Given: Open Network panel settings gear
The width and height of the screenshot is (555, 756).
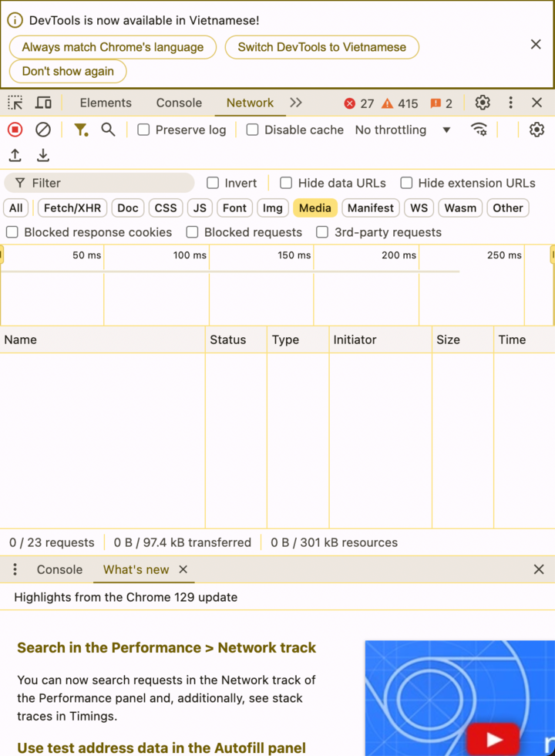Looking at the screenshot, I should pos(536,130).
